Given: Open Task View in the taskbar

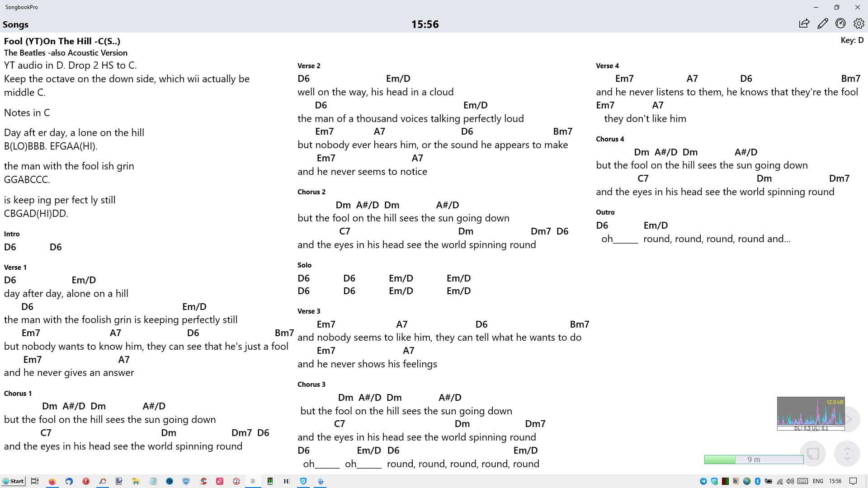Looking at the screenshot, I should [x=35, y=481].
